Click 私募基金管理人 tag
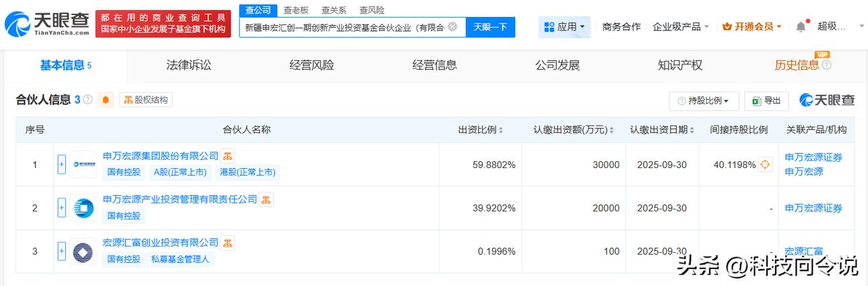The image size is (868, 286). click(x=182, y=259)
